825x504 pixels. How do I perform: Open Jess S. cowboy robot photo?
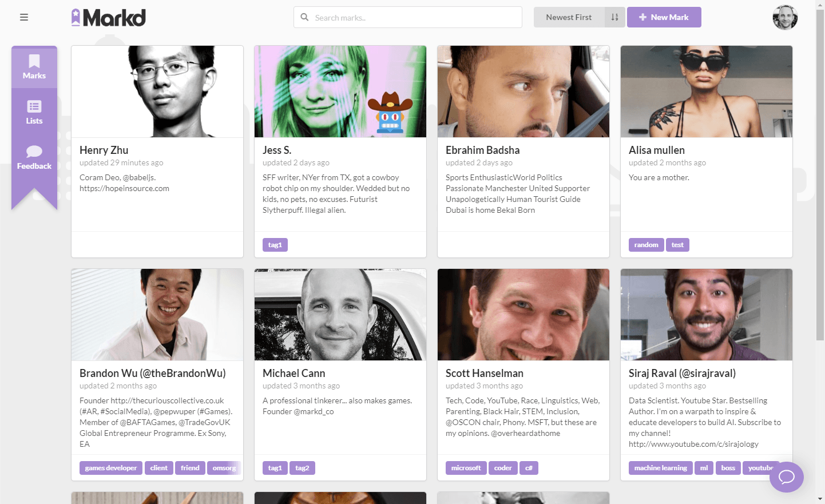[x=340, y=92]
